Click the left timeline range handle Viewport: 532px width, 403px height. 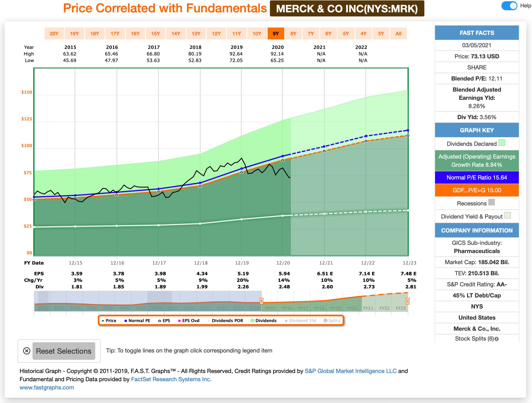pos(261,301)
